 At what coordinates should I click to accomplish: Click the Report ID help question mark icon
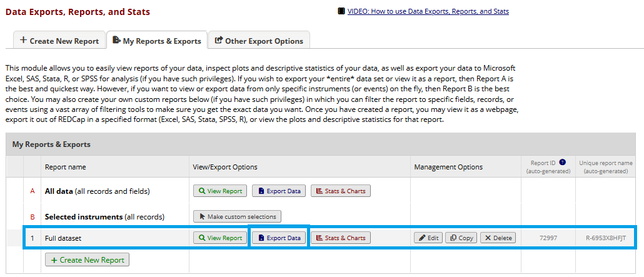click(x=562, y=163)
